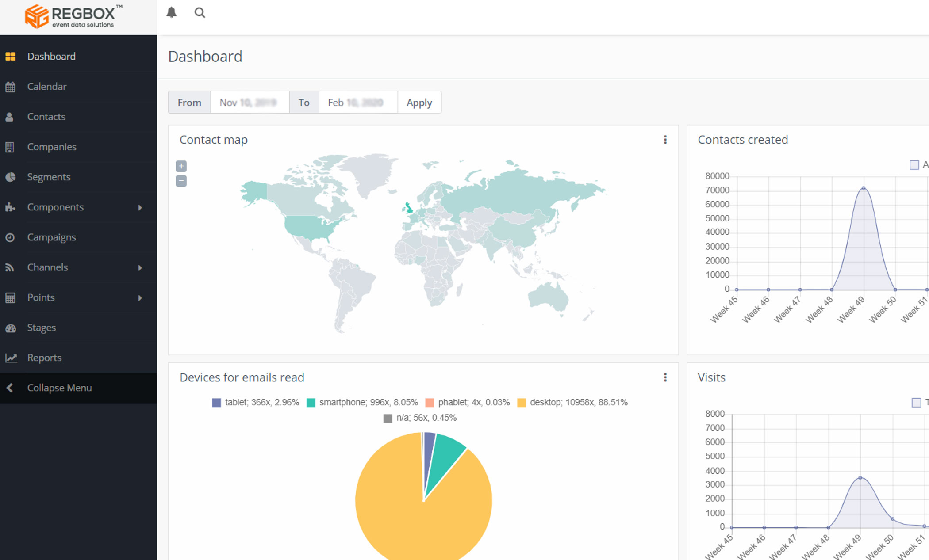The height and width of the screenshot is (560, 929).
Task: Click the Devices for emails read title
Action: point(242,377)
